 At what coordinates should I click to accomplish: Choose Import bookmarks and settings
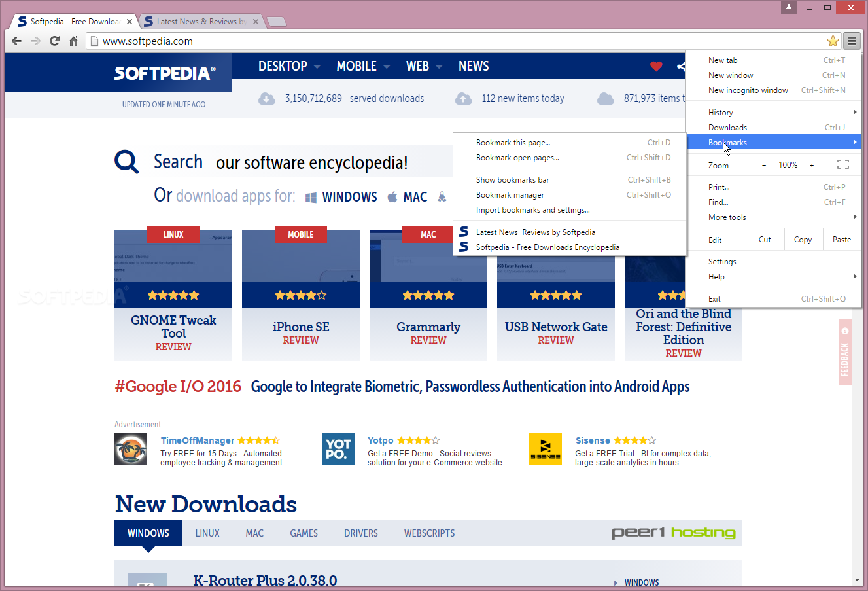pyautogui.click(x=570, y=210)
